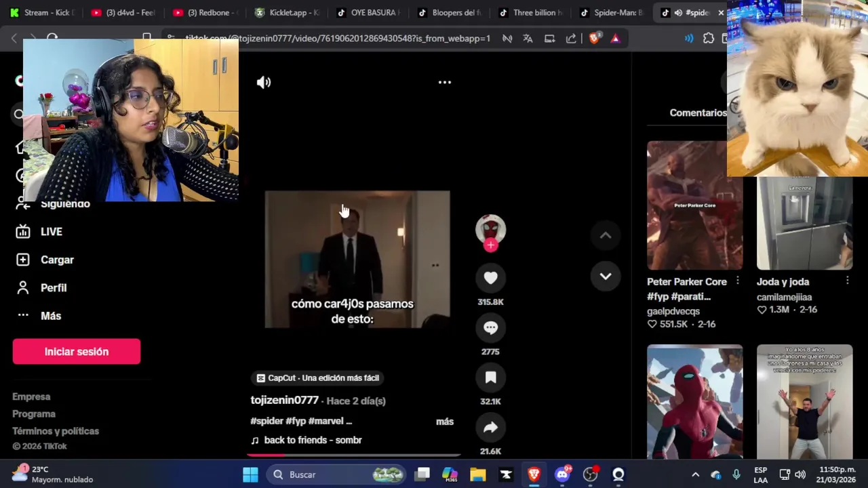Open the Windows Start menu

pos(250,474)
